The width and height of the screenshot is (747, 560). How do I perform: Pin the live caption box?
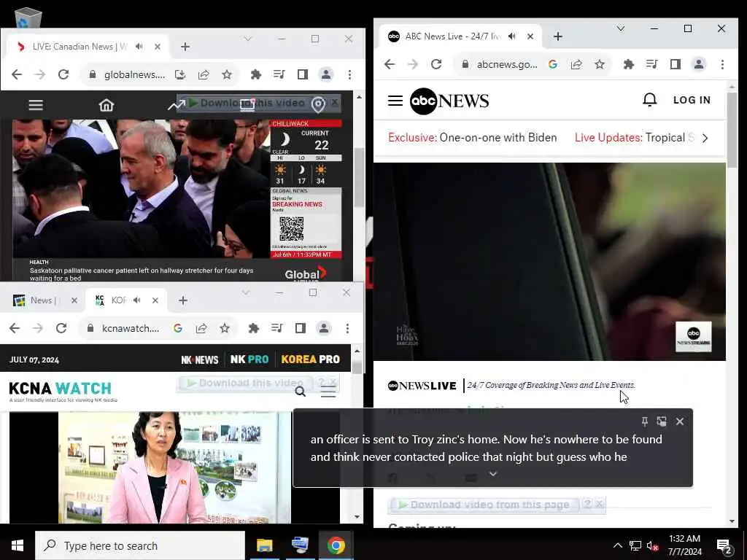tap(644, 421)
